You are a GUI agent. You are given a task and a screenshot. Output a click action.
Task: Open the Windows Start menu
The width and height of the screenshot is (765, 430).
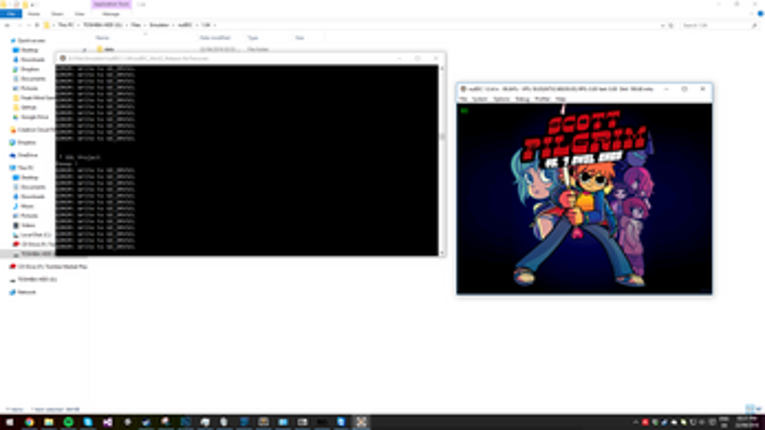[10, 422]
